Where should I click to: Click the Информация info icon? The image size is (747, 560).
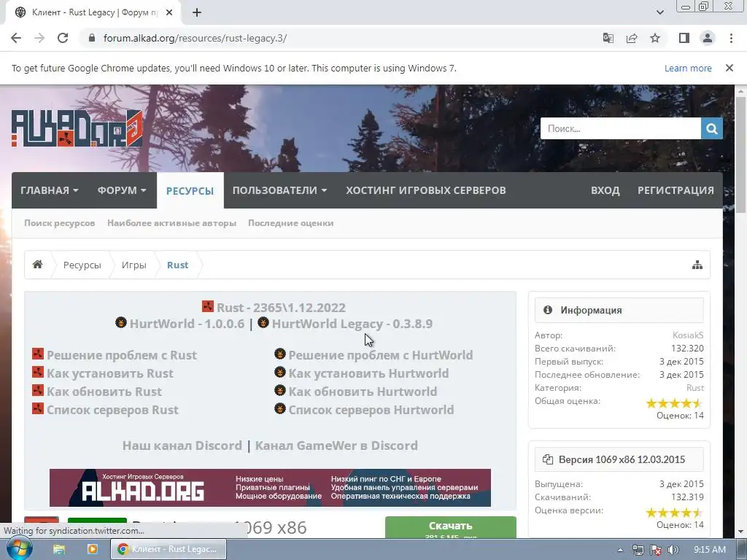(x=548, y=310)
